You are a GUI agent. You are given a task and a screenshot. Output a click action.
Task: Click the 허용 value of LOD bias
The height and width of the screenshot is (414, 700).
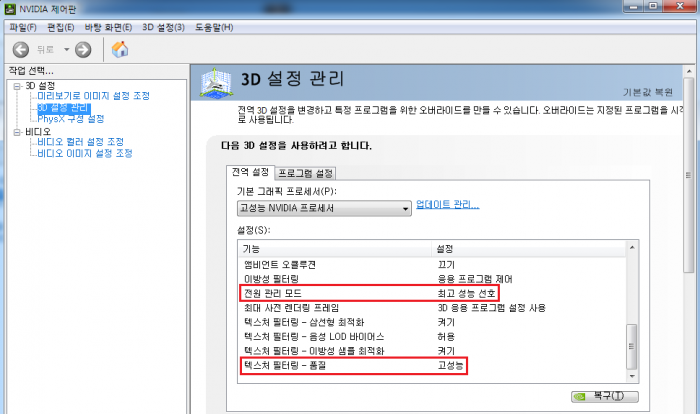[x=446, y=336]
